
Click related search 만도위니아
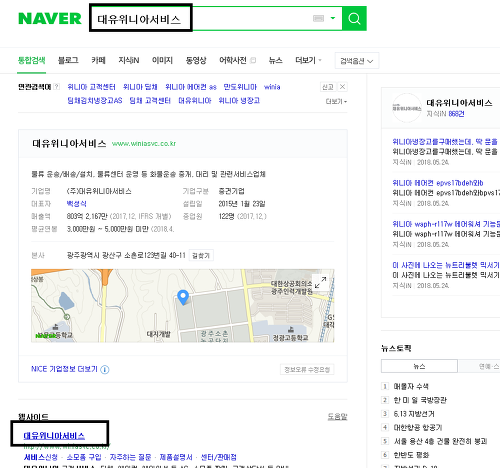click(240, 87)
